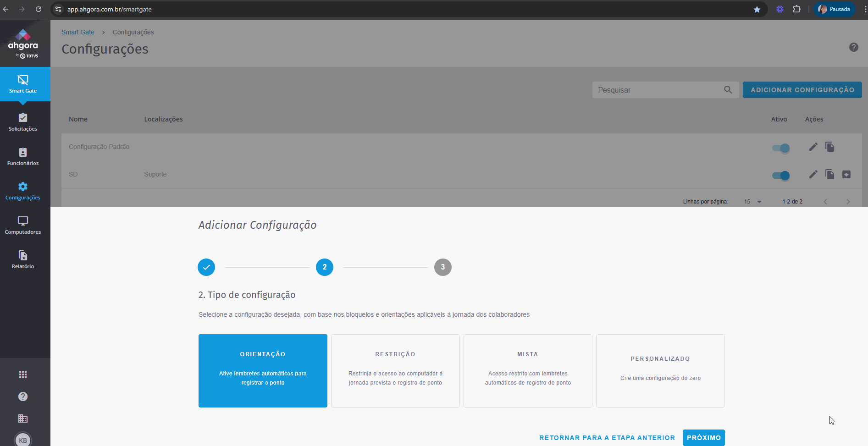868x446 pixels.
Task: Open Solicitações from the left sidebar
Action: tap(22, 121)
